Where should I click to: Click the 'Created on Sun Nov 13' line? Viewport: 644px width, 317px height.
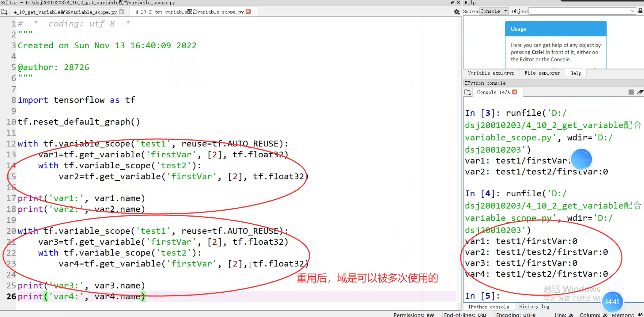click(107, 45)
